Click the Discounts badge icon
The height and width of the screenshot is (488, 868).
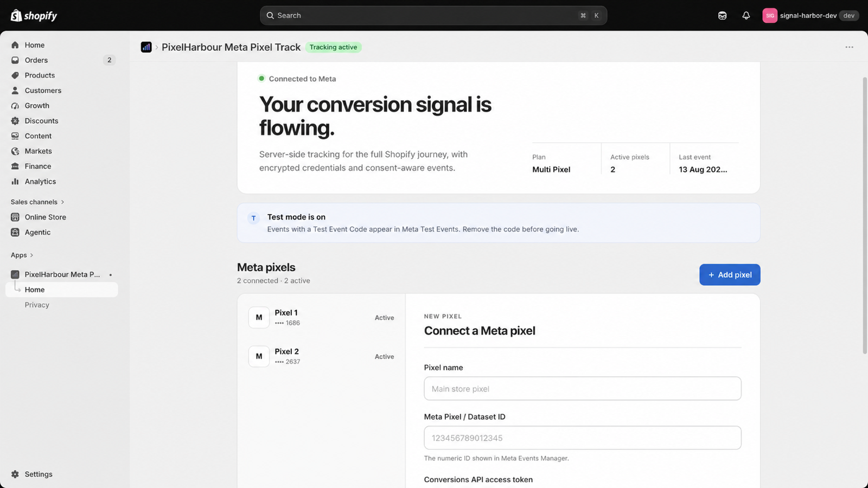point(15,121)
